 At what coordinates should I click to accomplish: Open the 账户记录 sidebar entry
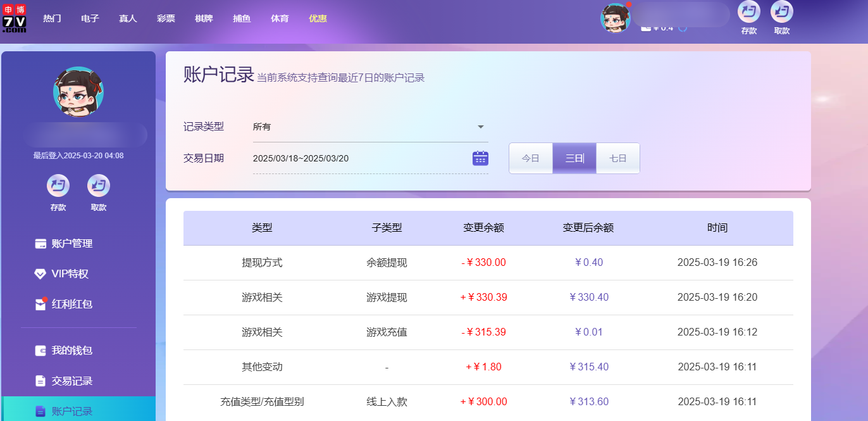pyautogui.click(x=66, y=410)
